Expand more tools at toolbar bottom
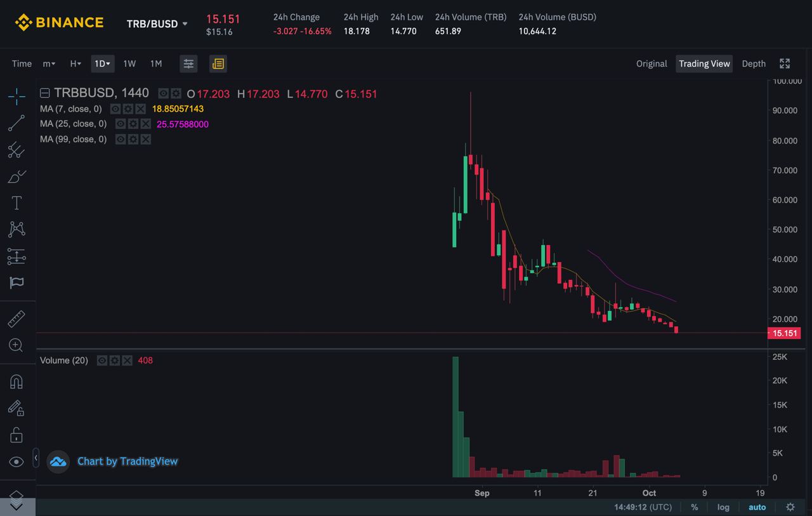The width and height of the screenshot is (812, 516). (x=16, y=506)
